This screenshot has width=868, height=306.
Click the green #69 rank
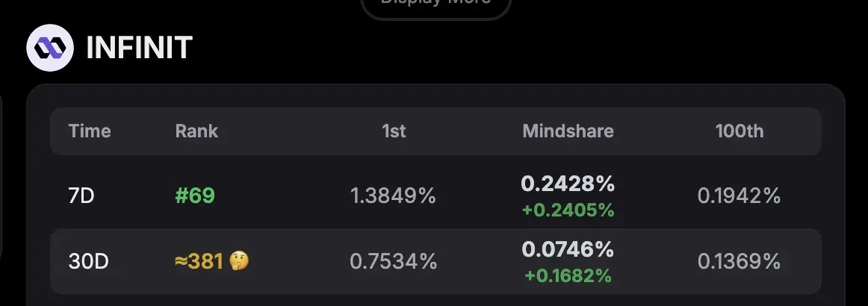point(195,196)
